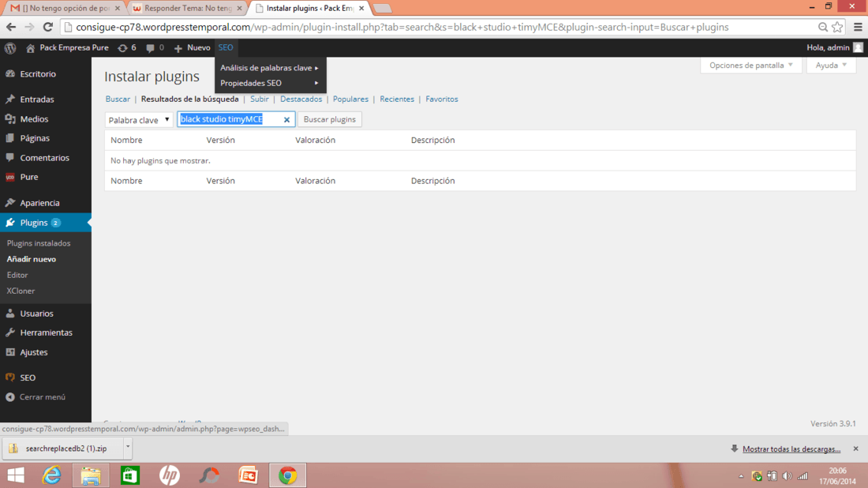Switch to Populares tab

[350, 99]
